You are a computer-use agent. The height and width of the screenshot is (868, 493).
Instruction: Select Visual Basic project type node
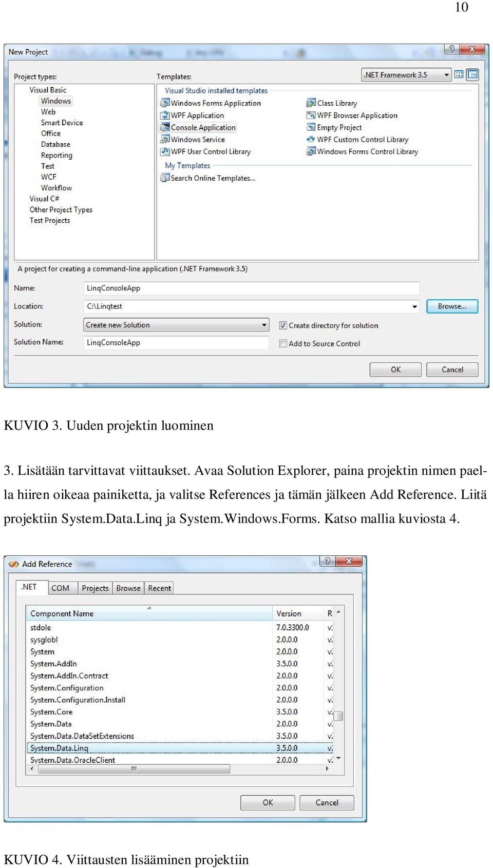(x=48, y=90)
